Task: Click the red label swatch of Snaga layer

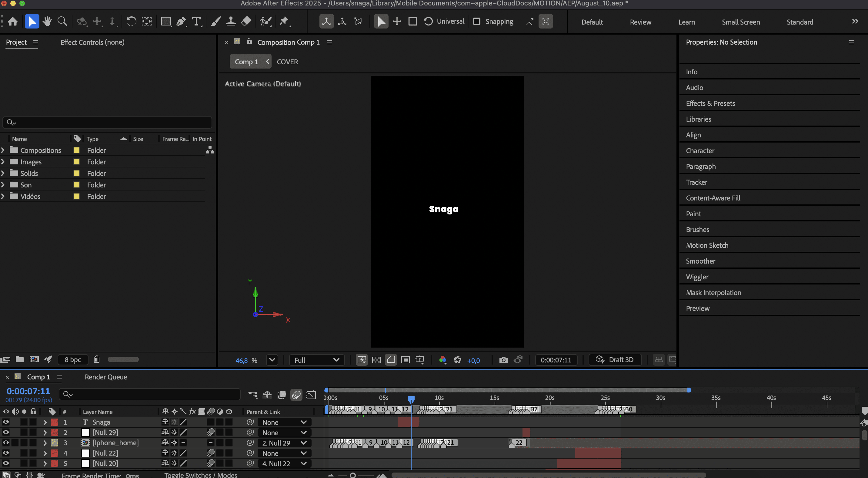Action: 54,422
